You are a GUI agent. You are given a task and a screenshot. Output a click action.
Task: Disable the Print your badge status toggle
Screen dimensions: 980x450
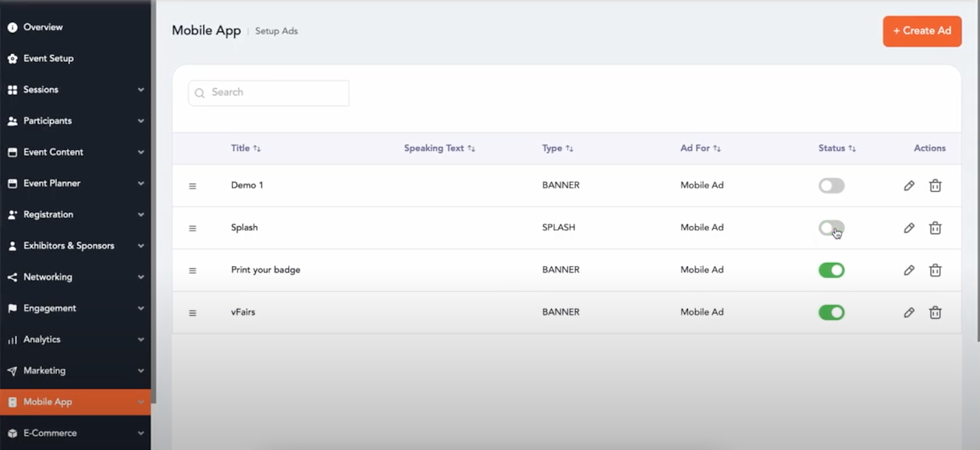coord(831,270)
